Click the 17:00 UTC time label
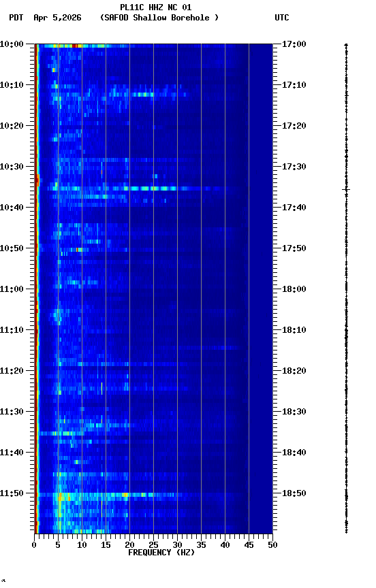The width and height of the screenshot is (376, 588). (x=294, y=44)
